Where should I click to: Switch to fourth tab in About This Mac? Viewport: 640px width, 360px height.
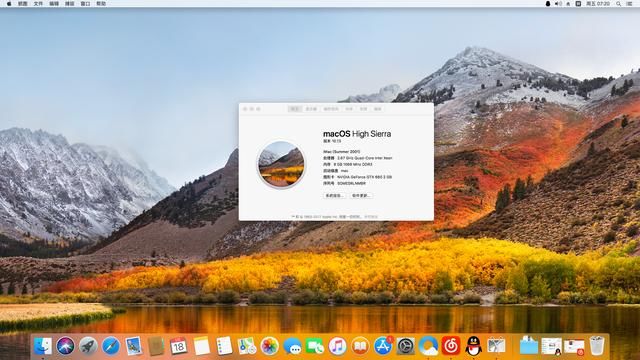pos(349,109)
